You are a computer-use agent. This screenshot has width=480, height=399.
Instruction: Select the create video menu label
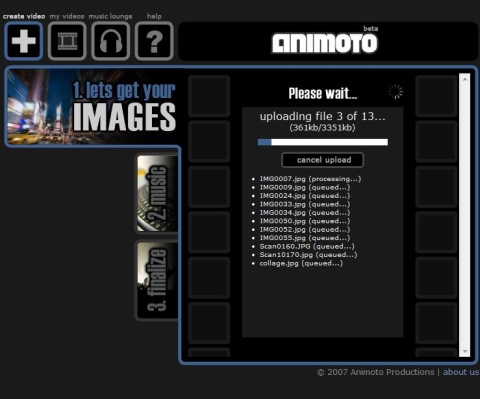tap(24, 16)
